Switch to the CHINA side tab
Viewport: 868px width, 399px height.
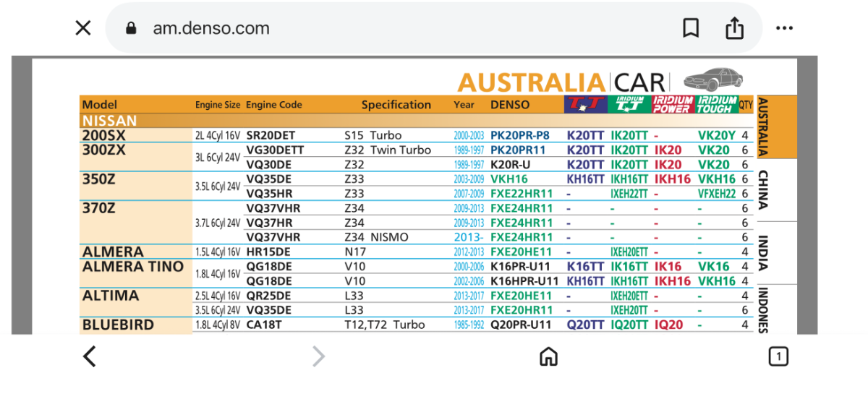pos(762,190)
